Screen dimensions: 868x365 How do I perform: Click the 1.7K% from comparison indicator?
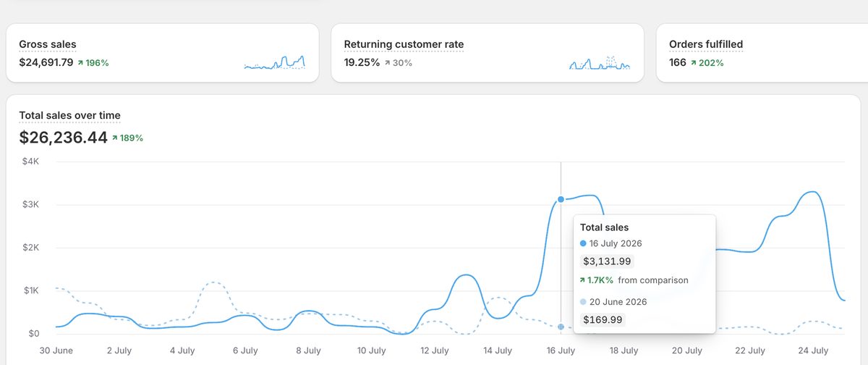click(x=634, y=280)
